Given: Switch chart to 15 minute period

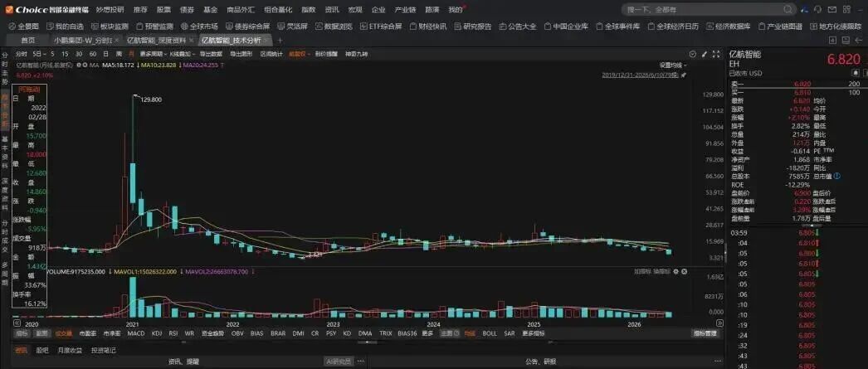Looking at the screenshot, I should coord(65,54).
